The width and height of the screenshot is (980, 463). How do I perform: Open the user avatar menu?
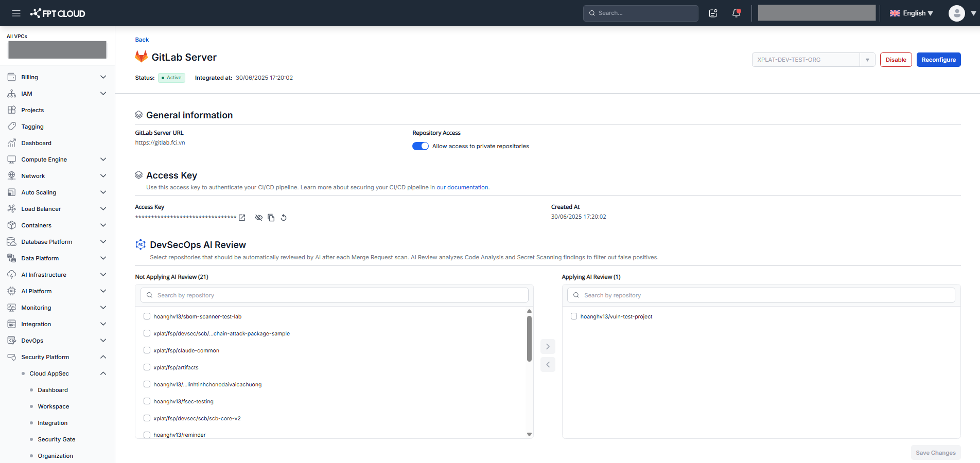click(x=956, y=13)
